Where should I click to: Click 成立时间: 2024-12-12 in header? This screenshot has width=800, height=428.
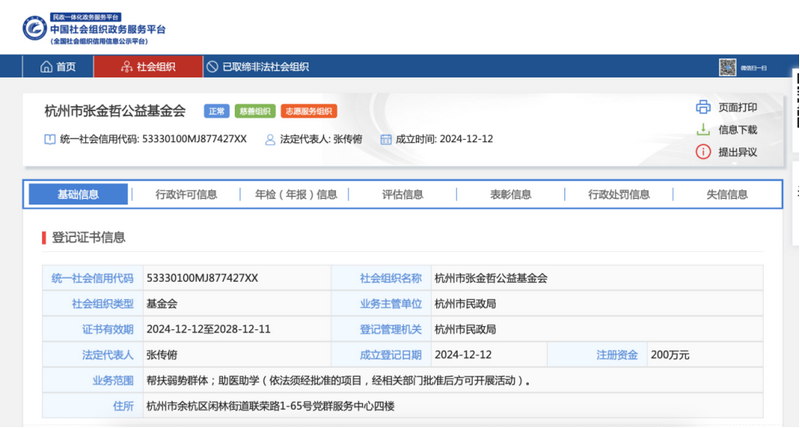[444, 139]
